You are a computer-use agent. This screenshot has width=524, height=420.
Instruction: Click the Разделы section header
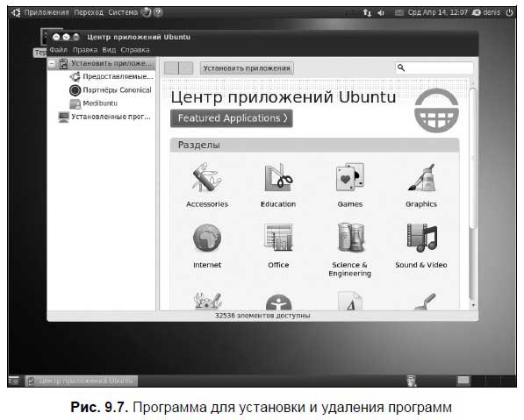[314, 145]
